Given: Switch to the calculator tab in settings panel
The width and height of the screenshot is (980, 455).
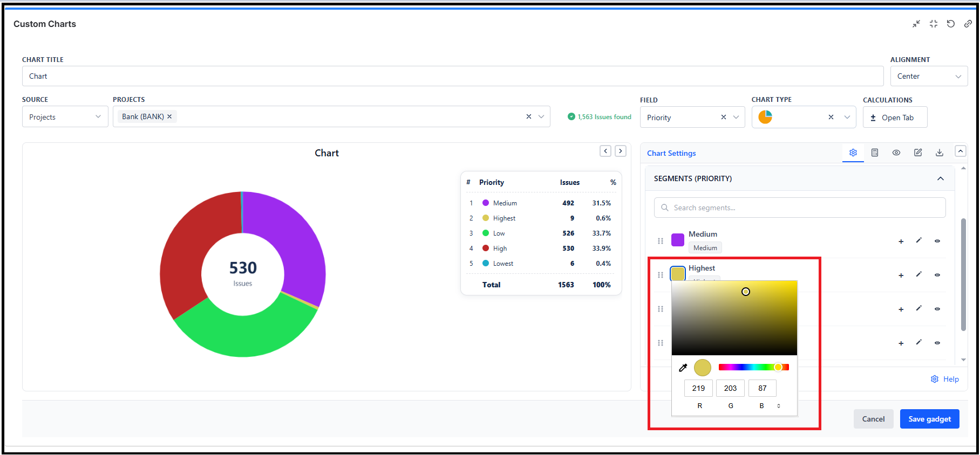Looking at the screenshot, I should [x=875, y=153].
